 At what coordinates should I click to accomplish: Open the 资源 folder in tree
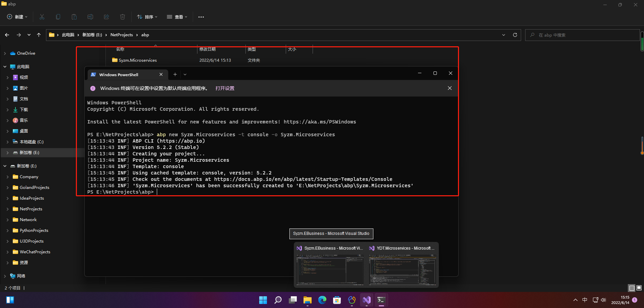point(24,263)
